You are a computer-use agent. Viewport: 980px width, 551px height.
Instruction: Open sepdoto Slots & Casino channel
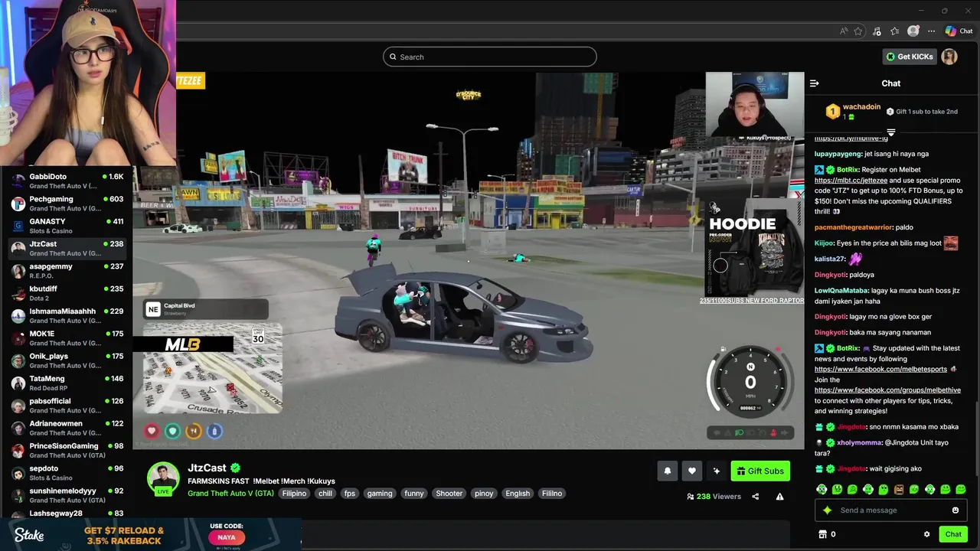[67, 473]
